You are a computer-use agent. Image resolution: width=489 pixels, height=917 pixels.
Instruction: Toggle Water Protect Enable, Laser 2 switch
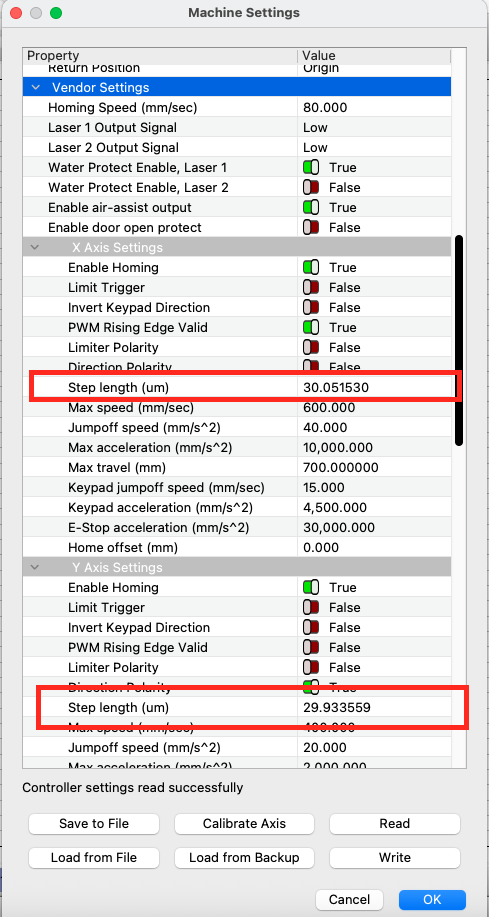pos(311,188)
